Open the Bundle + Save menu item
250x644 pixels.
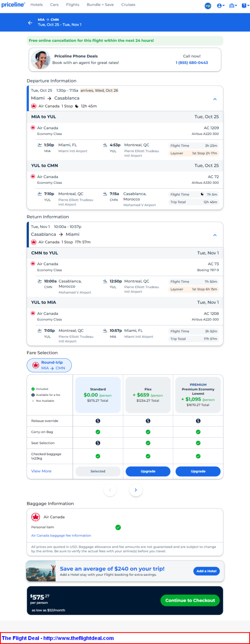[100, 5]
